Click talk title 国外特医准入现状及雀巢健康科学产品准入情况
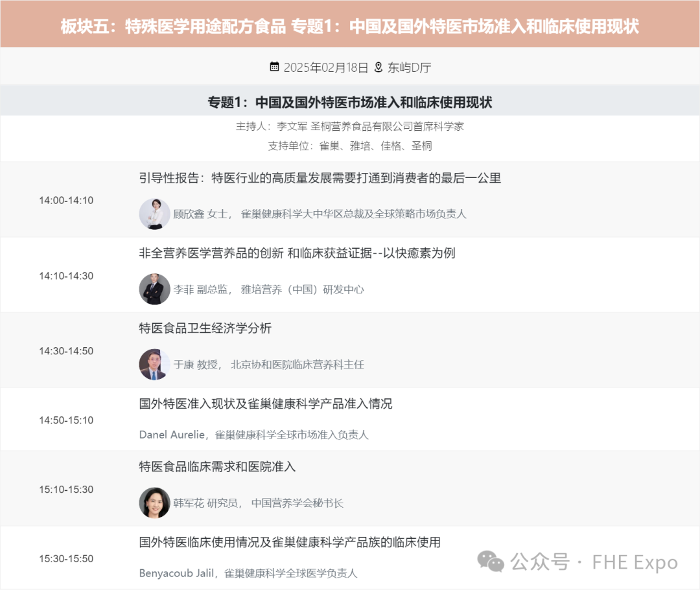Screen dimensions: 700x590 pyautogui.click(x=266, y=403)
